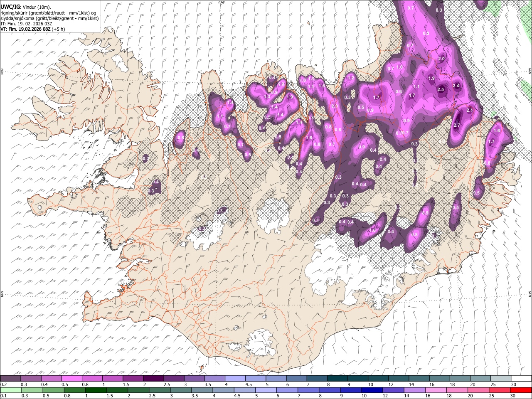
Task: Pick the pale pink 16 swatch in the lower legend
Action: [435, 390]
